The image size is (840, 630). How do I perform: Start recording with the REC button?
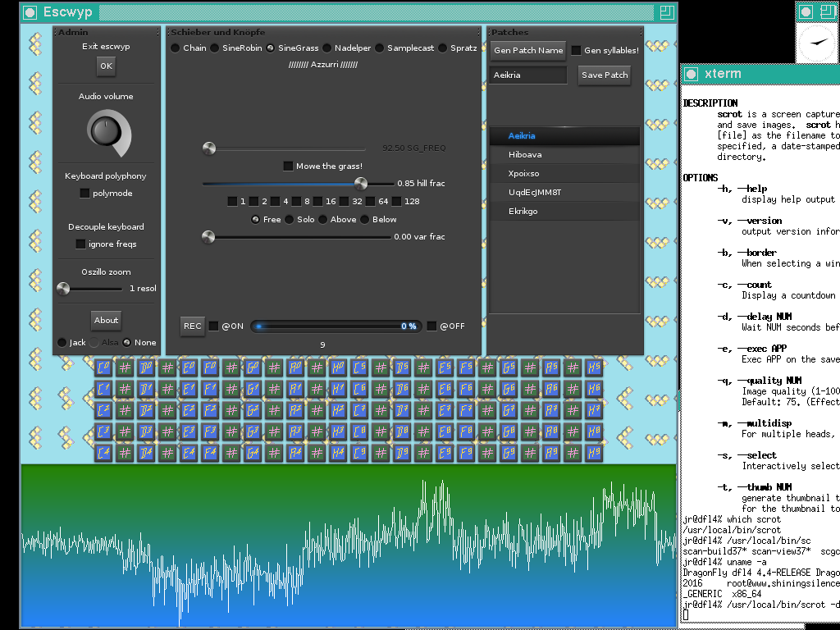[193, 326]
